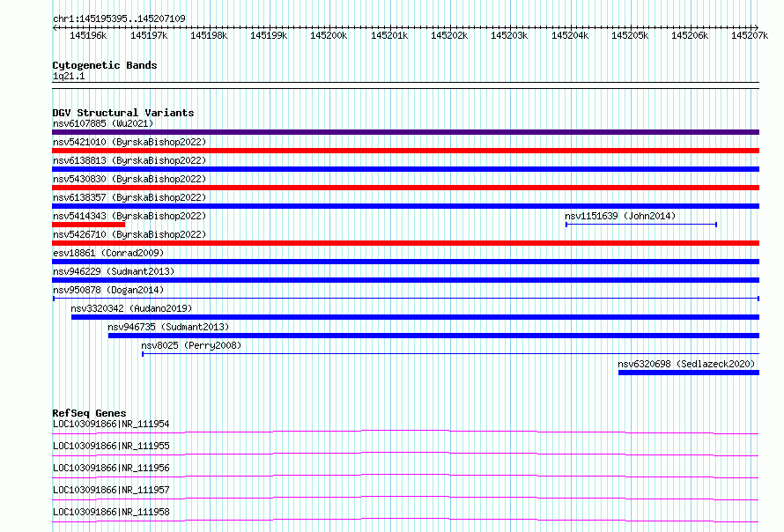784x532 pixels.
Task: Open LOC103091866|NR_111958 gene label
Action: point(111,512)
